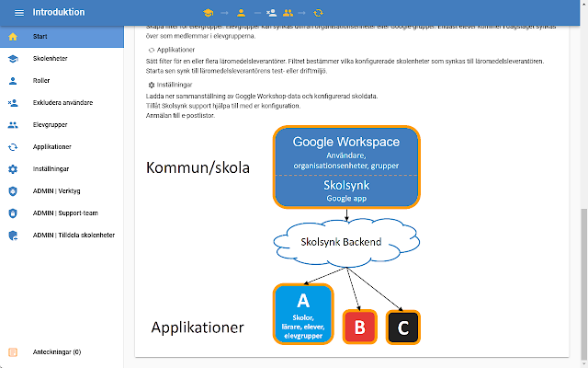
Task: Click the school cap icon beside Skolenheter
Action: tap(13, 59)
